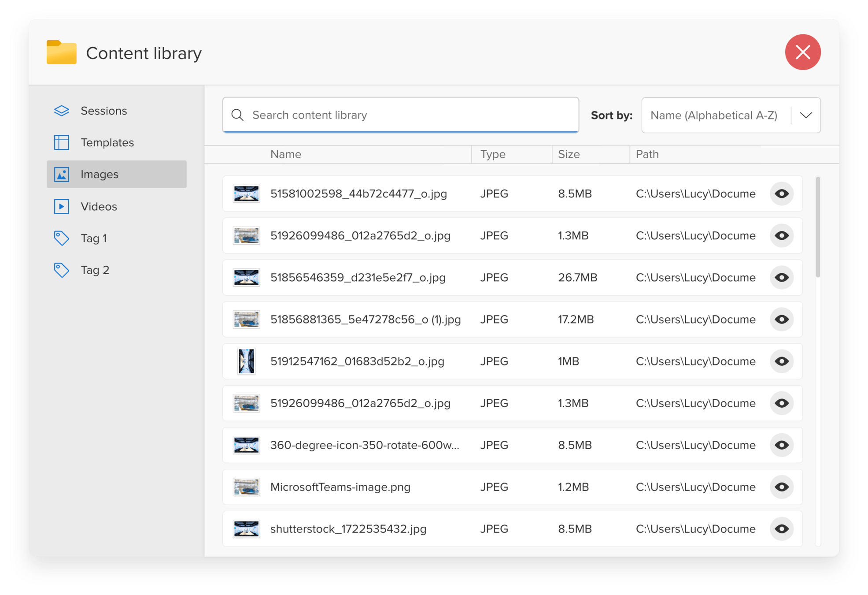The height and width of the screenshot is (595, 868).
Task: Preview 51581002598_44b72c4477_o.jpg with eye icon
Action: click(781, 194)
